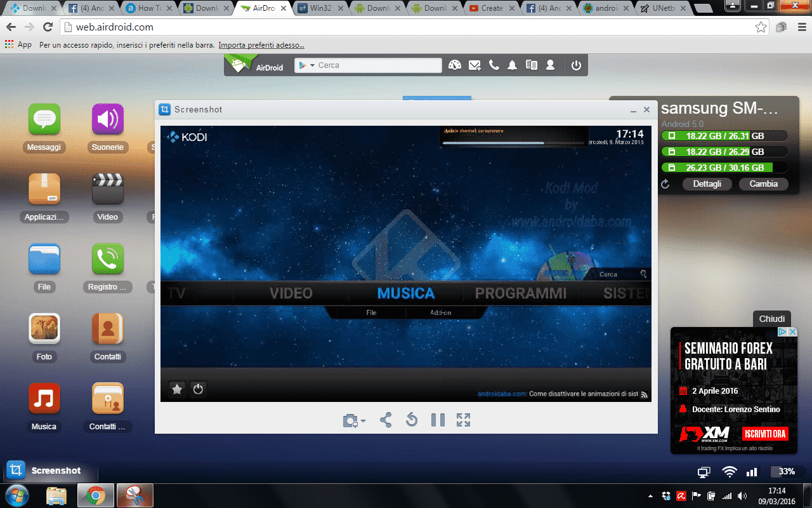Click the account profile toolbar icon

point(550,65)
